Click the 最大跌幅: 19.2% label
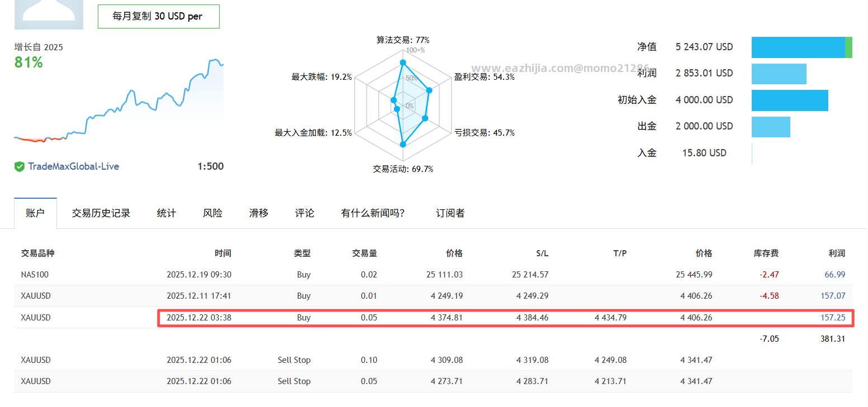This screenshot has height=407, width=868. (322, 77)
